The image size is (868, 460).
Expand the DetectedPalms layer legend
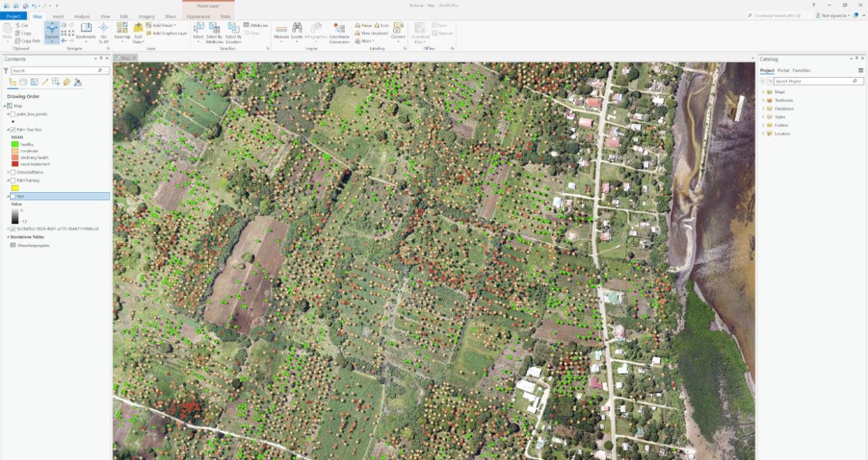point(8,172)
